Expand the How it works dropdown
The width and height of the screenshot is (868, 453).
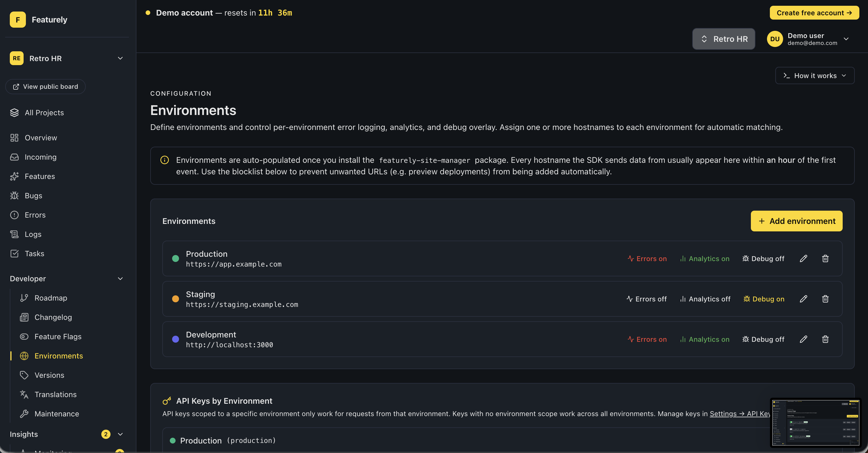pyautogui.click(x=814, y=75)
